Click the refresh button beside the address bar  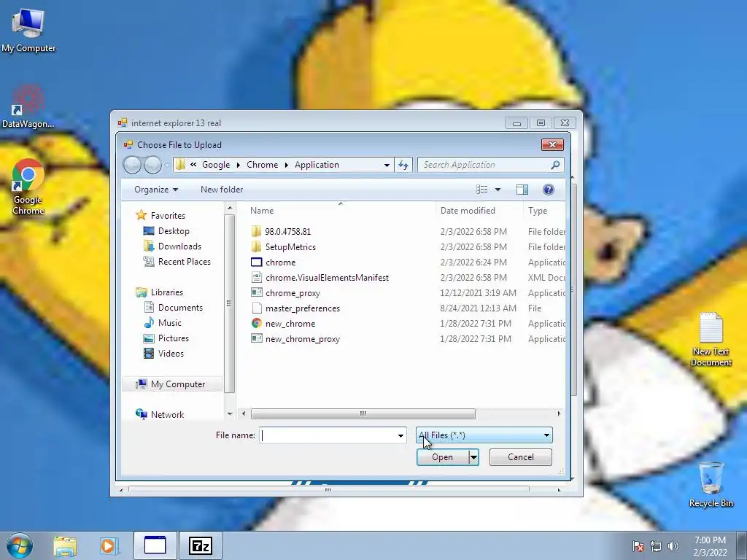(x=403, y=165)
